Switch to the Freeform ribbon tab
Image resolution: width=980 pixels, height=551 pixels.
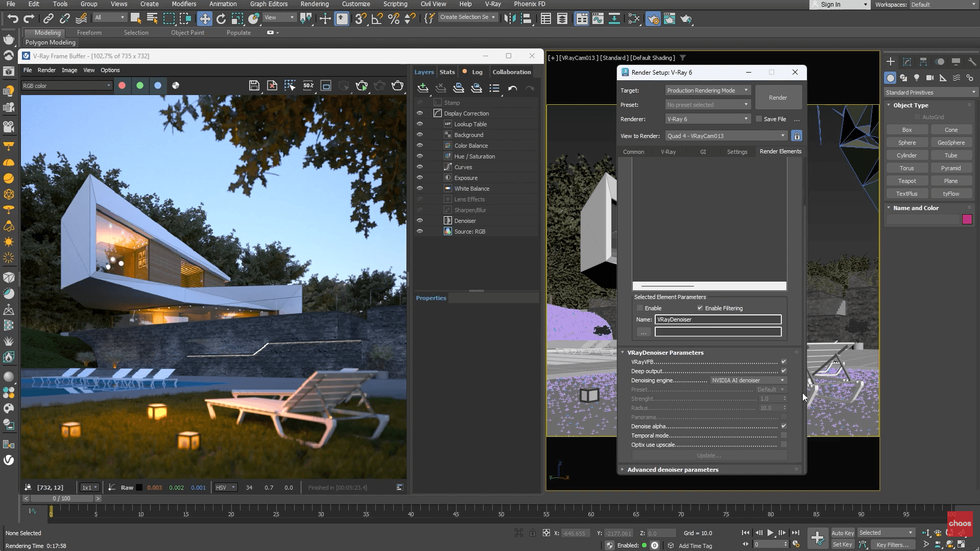click(x=89, y=33)
